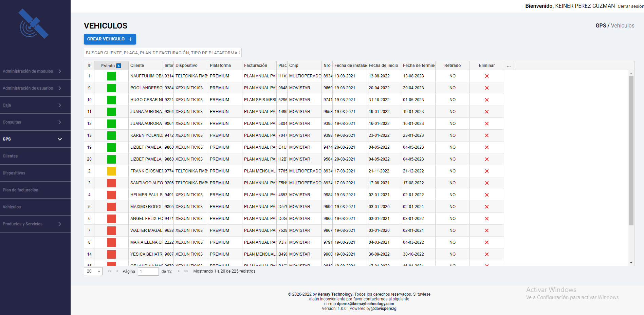Go to next page arrow

(179, 271)
